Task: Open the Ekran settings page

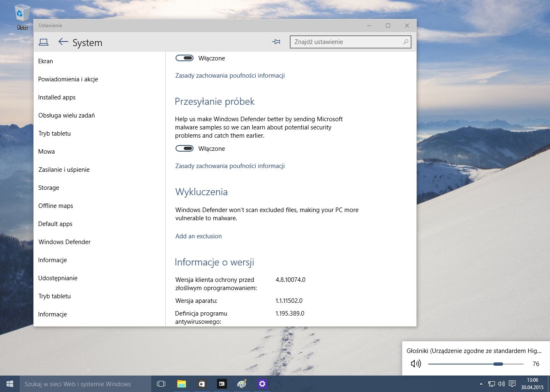Action: (x=46, y=61)
